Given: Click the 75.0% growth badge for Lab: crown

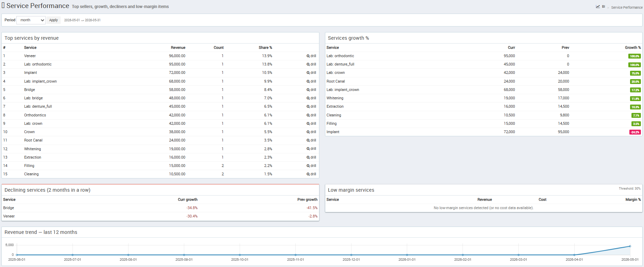Looking at the screenshot, I should [636, 73].
